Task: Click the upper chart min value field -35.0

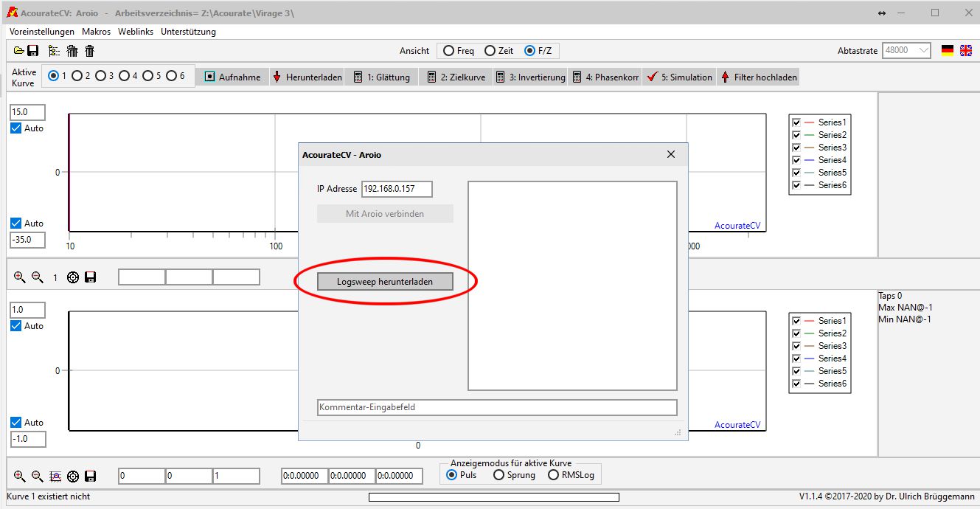Action: 27,240
